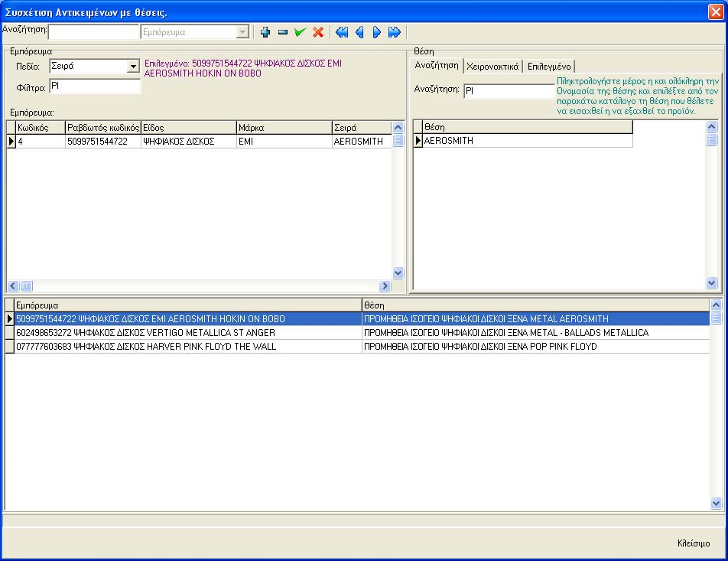728x561 pixels.
Task: Click Θέση list scrollbar up arrow
Action: 711,126
